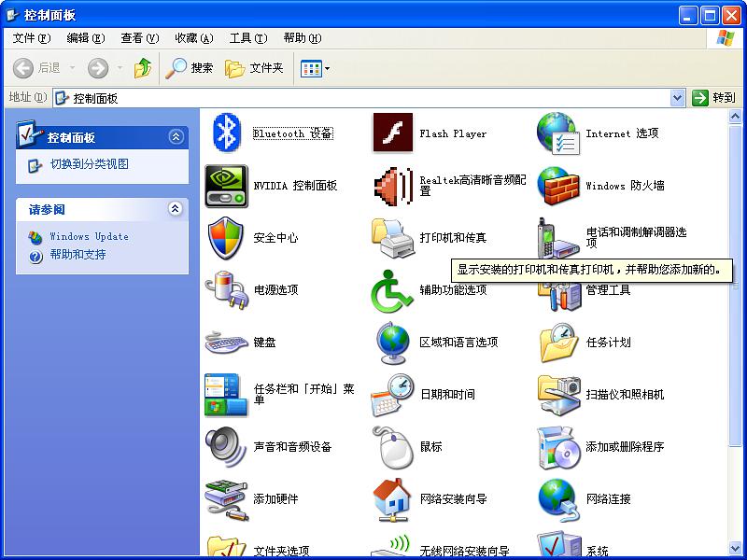The width and height of the screenshot is (747, 560).
Task: Click the Up folder toolbar icon
Action: pyautogui.click(x=143, y=68)
